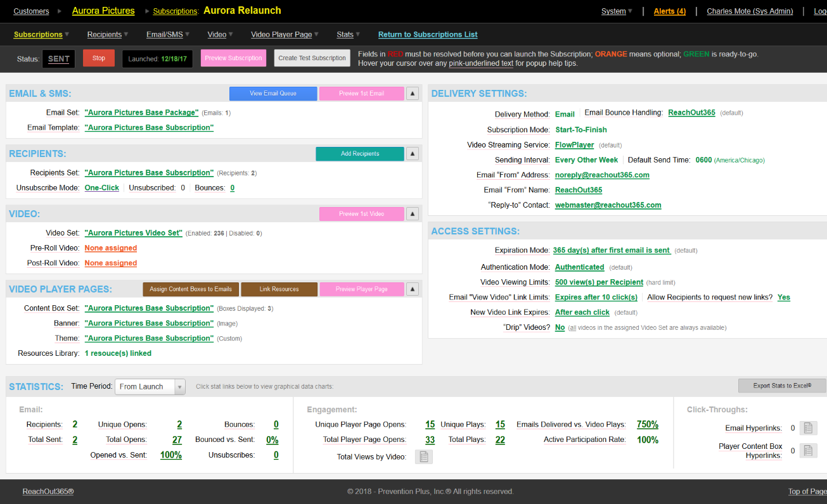
Task: Open Aurora Pictures breadcrumb link
Action: pyautogui.click(x=103, y=11)
